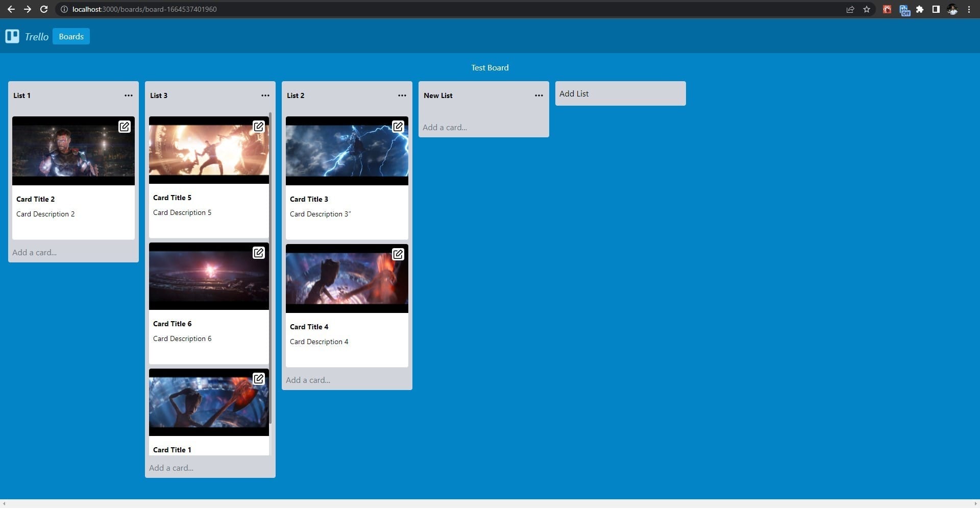Open edit icon on Card Title 4
Image resolution: width=980 pixels, height=509 pixels.
pyautogui.click(x=398, y=254)
